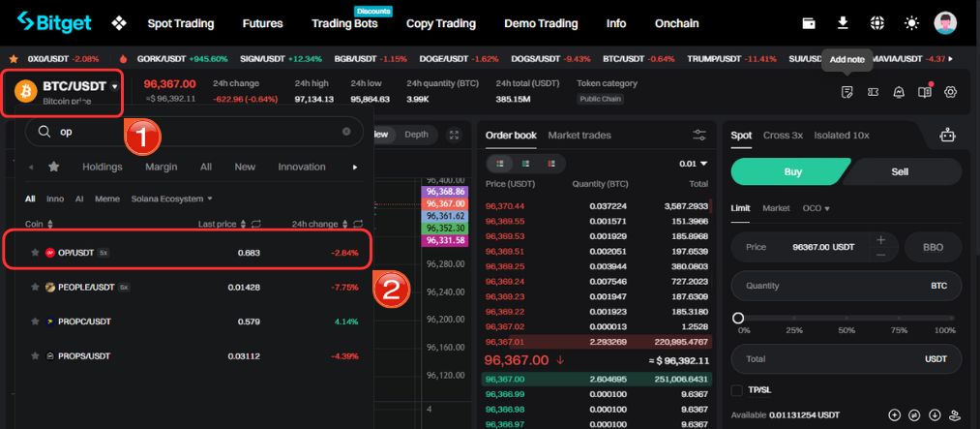Show more category tabs right arrow
Image resolution: width=980 pixels, height=429 pixels.
tap(355, 167)
